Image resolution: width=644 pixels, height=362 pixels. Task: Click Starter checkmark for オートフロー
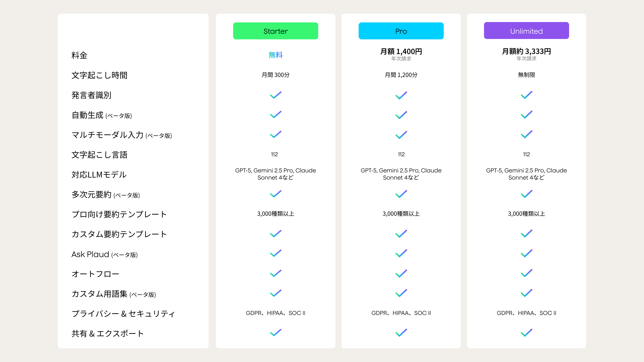[x=275, y=273]
